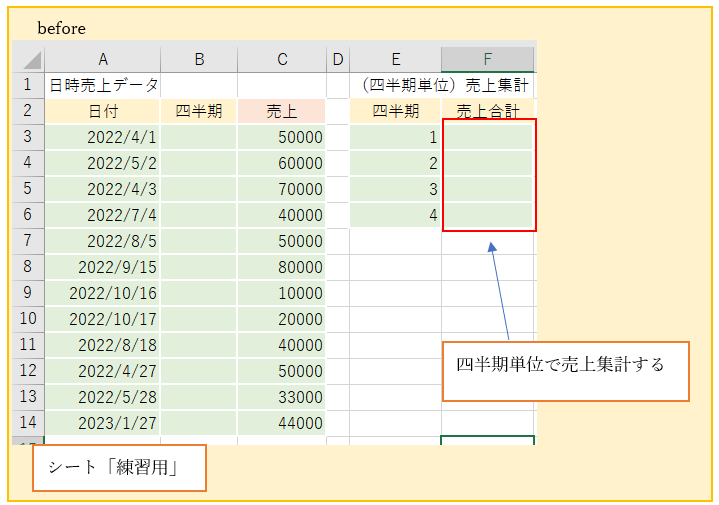Select row 7 header
The height and width of the screenshot is (505, 719).
tap(28, 241)
